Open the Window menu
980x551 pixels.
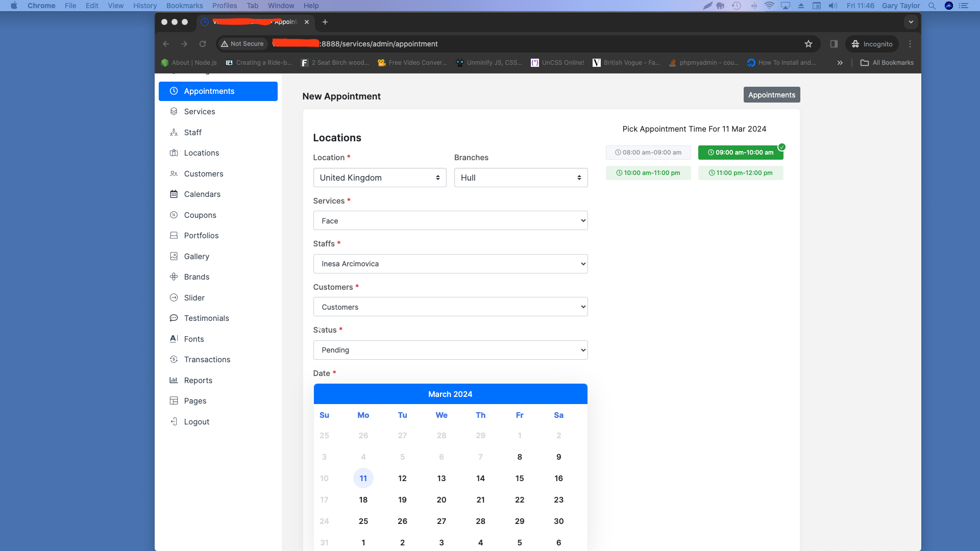[281, 6]
